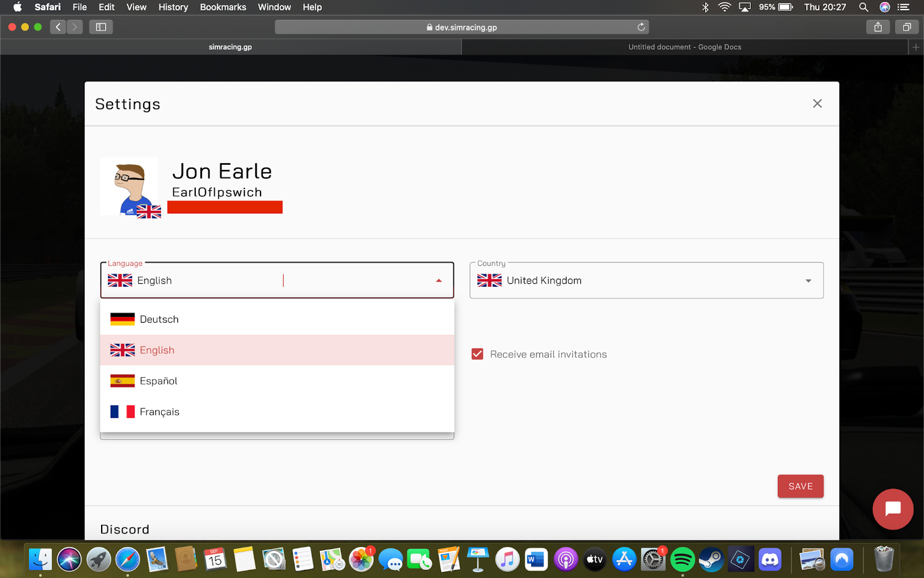
Task: Choose Français in the language list
Action: (159, 412)
